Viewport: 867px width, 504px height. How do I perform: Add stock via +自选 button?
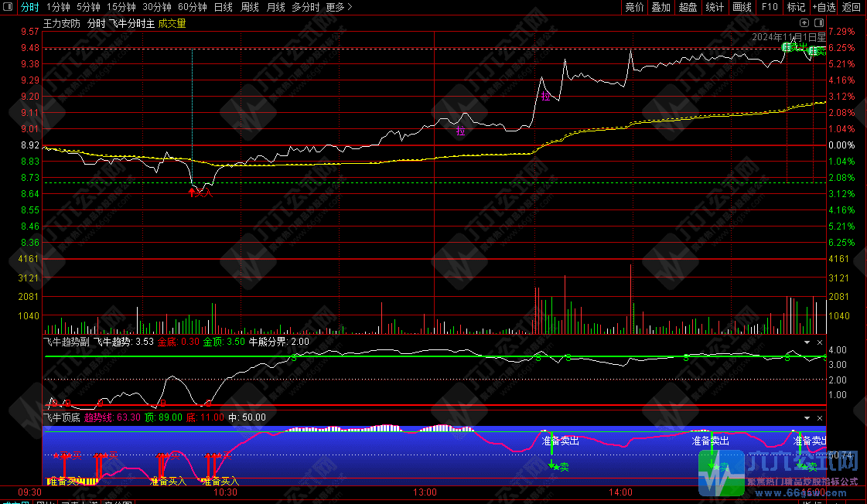824,7
